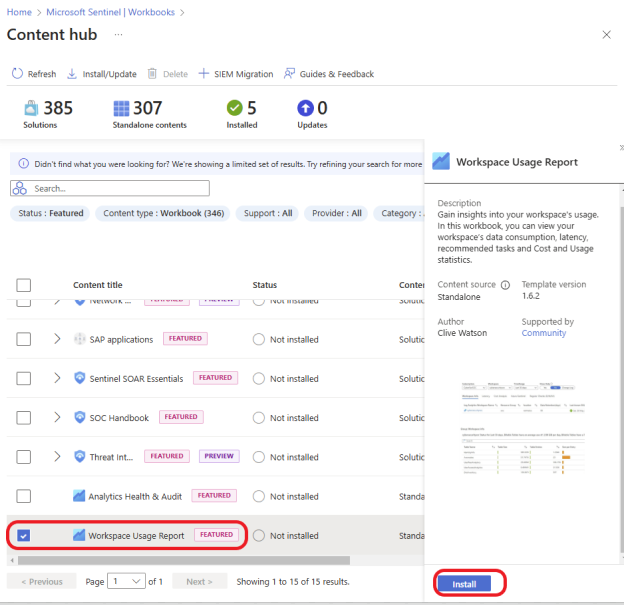Click Workspace Usage Report status circle
Screen dimensions: 624x605
click(259, 536)
